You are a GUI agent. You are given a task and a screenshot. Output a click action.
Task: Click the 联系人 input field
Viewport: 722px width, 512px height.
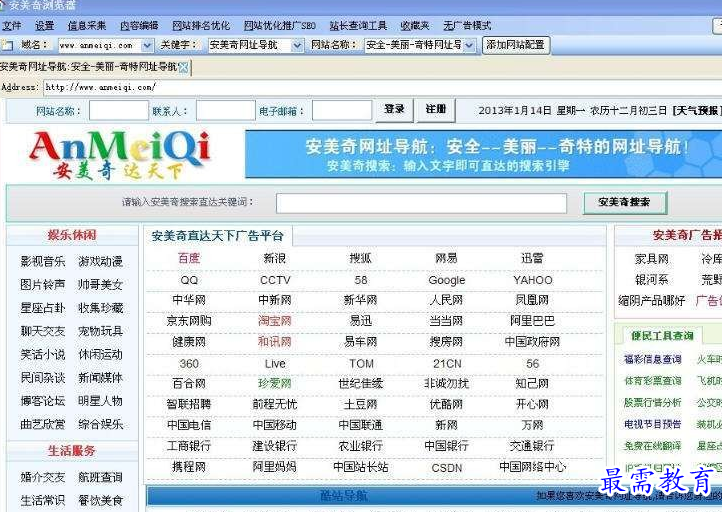[x=226, y=111]
